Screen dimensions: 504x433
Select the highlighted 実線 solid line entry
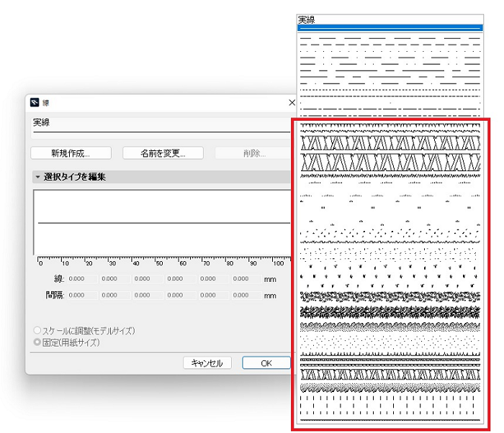(x=390, y=28)
